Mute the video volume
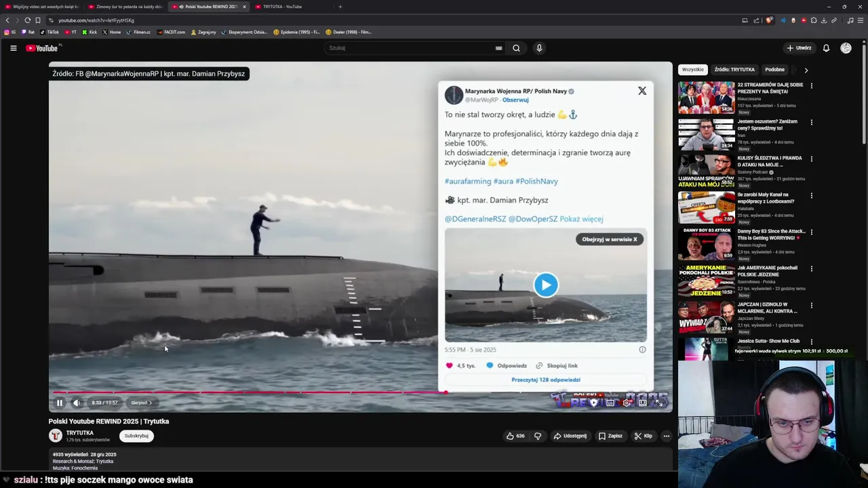Screen dimensions: 868x488 click(x=77, y=403)
